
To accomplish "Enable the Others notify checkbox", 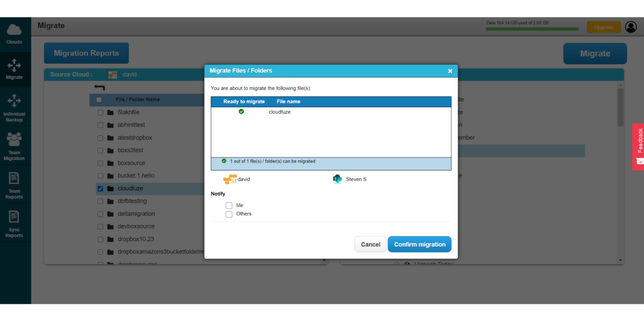I will tap(229, 214).
